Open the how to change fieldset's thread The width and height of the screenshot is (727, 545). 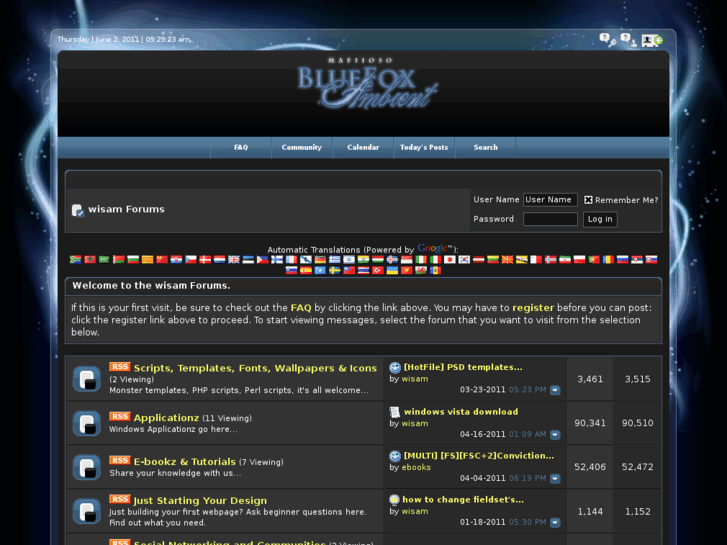click(x=463, y=500)
